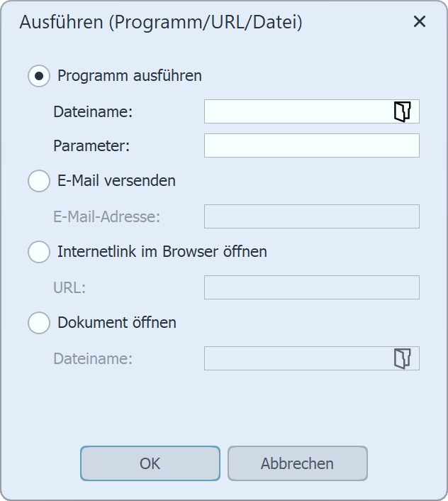Click the "Parameter:" label text
Image resolution: width=448 pixels, height=501 pixels.
tap(91, 146)
